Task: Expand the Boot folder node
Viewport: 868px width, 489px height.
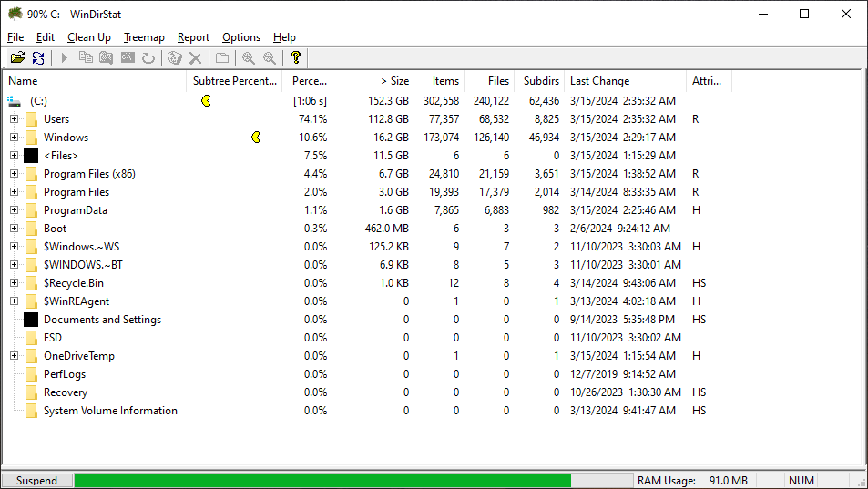Action: click(15, 229)
